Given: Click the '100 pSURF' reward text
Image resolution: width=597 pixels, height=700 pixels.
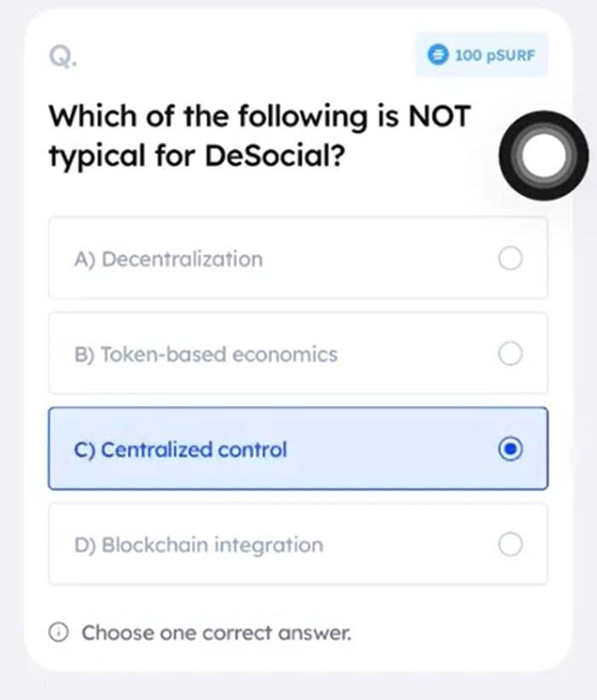Looking at the screenshot, I should (x=495, y=55).
